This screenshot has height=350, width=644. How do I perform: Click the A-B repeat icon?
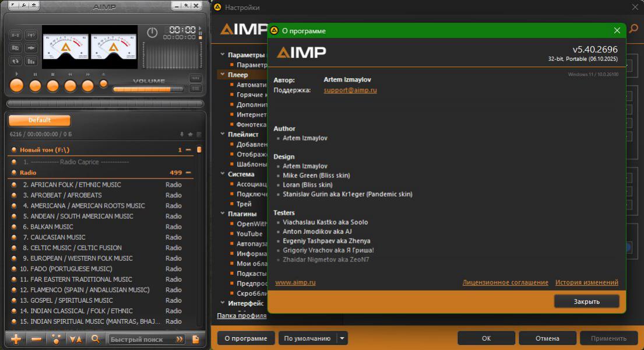point(15,34)
